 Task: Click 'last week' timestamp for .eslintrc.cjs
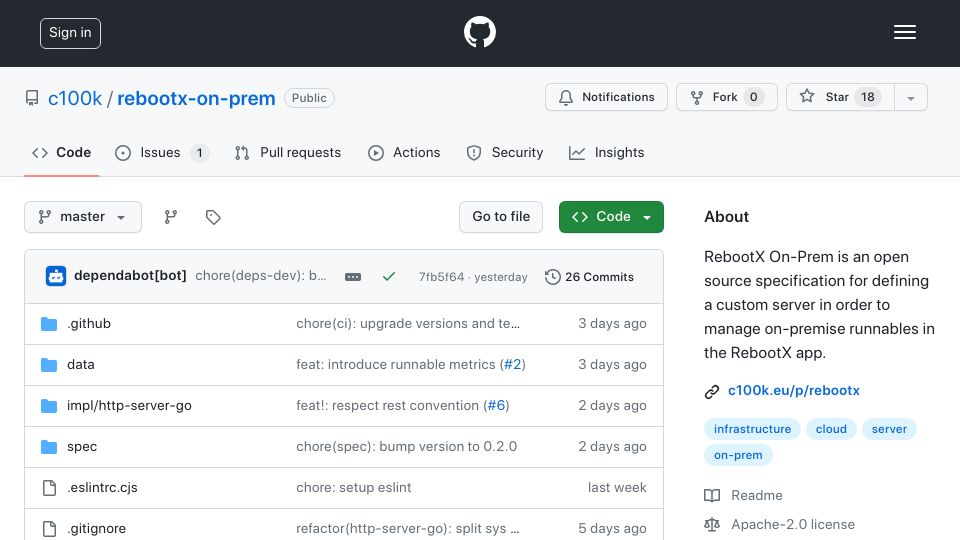tap(617, 487)
